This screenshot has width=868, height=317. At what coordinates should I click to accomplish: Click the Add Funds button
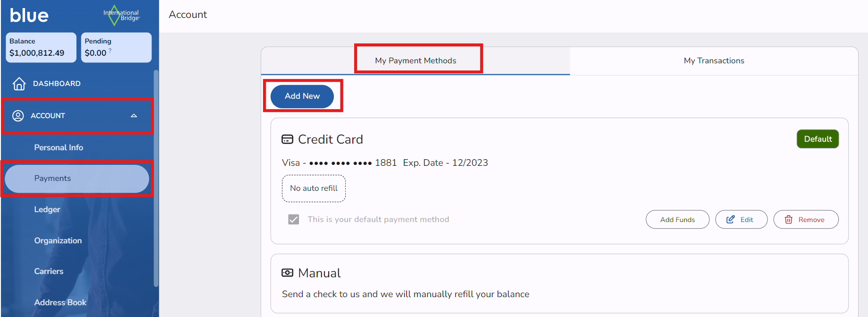[x=677, y=220]
